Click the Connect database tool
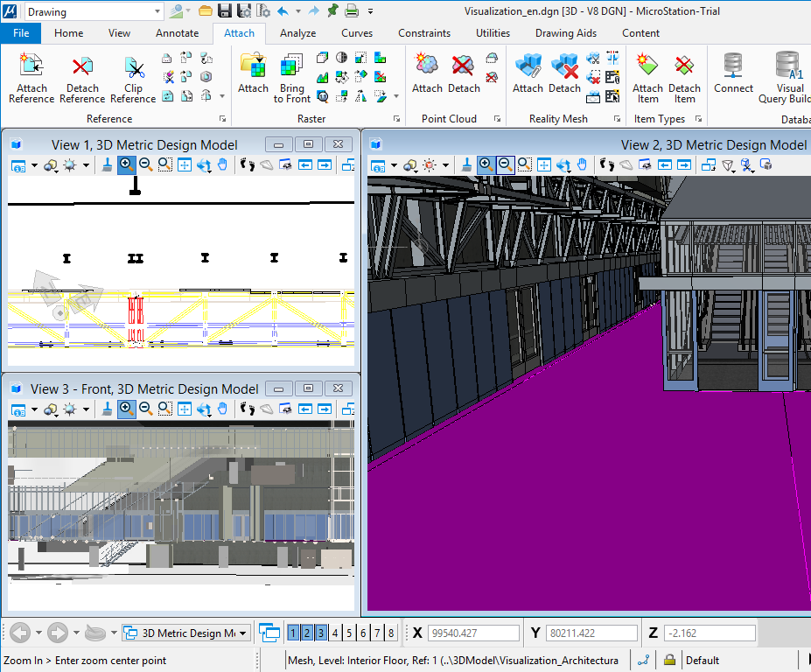811x672 pixels. pyautogui.click(x=733, y=73)
